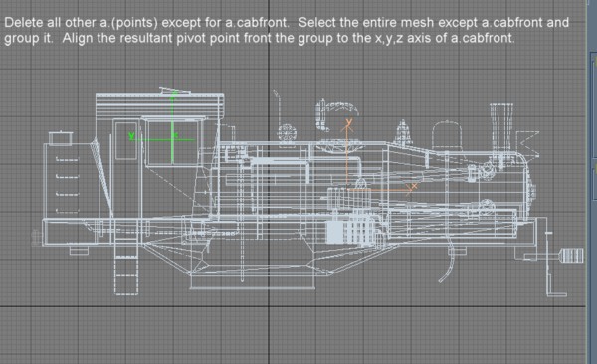Click the orange Y axis label
The width and height of the screenshot is (597, 364).
coord(349,122)
